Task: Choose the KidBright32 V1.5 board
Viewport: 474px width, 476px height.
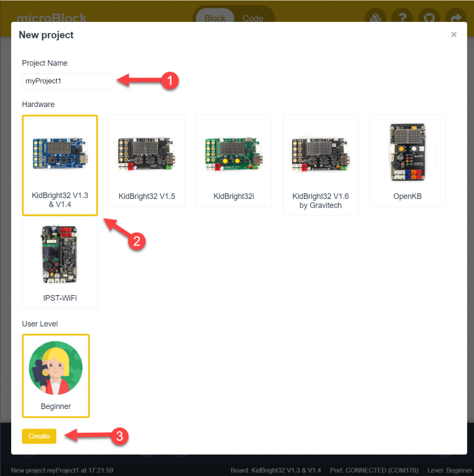Action: click(147, 161)
